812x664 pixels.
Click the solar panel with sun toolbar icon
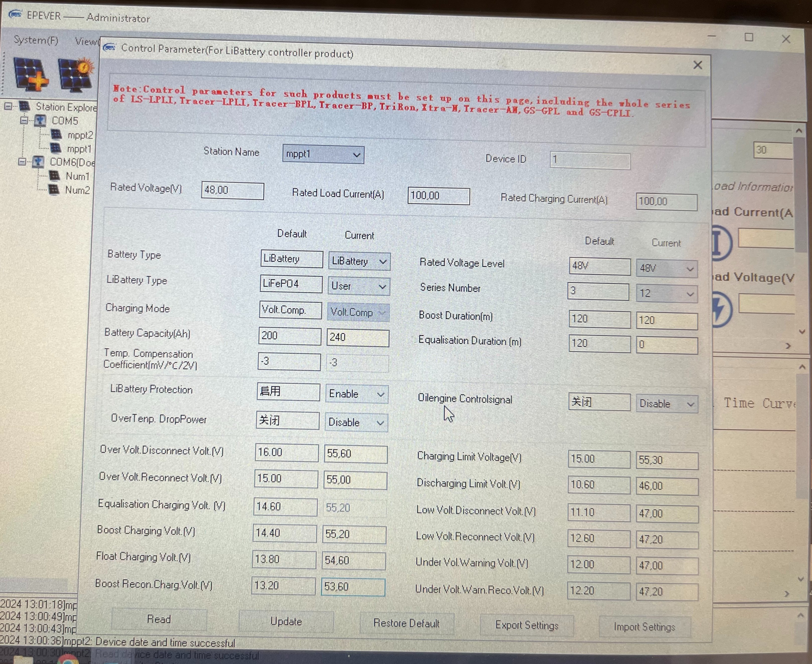coord(76,75)
